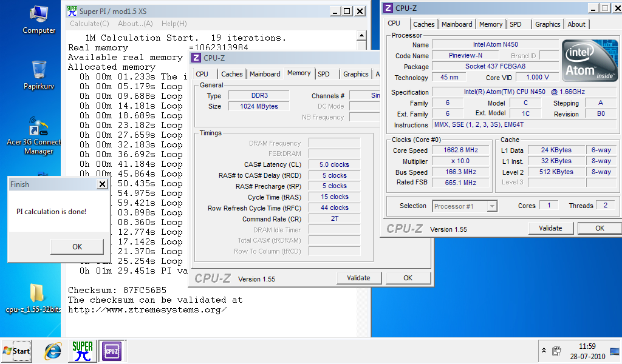Expand the Processor #1 selection dropdown
This screenshot has width=622, height=364.
pos(492,206)
